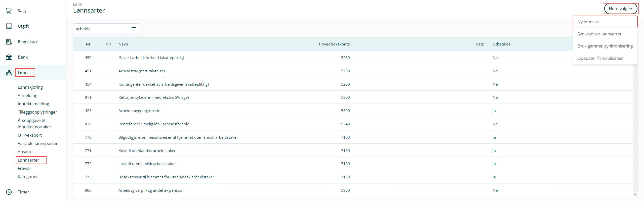Click account 5390 cell
This screenshot has width=644, height=201.
(x=345, y=111)
